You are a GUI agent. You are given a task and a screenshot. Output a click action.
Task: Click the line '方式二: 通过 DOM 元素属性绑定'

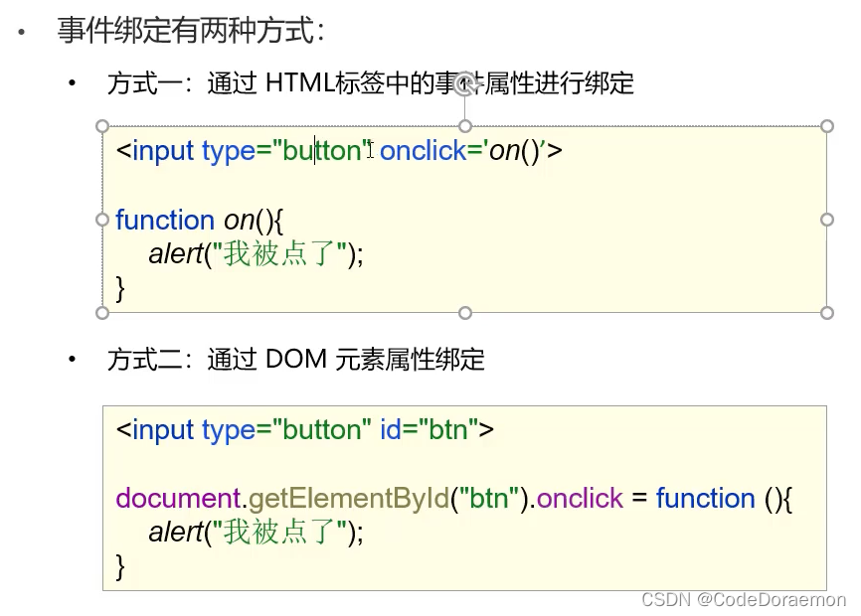[x=296, y=360]
